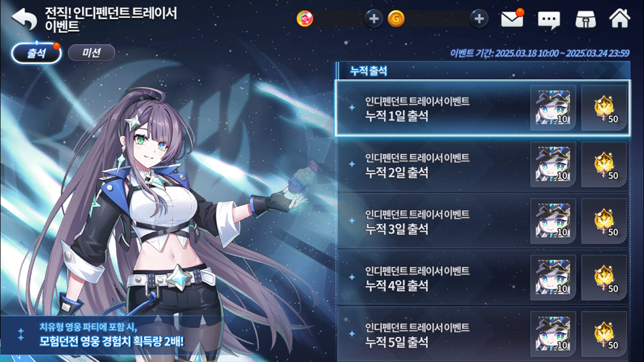Screen dimensions: 644x362
Task: Select the 누적 1일 출석 reward row
Action: [483, 108]
